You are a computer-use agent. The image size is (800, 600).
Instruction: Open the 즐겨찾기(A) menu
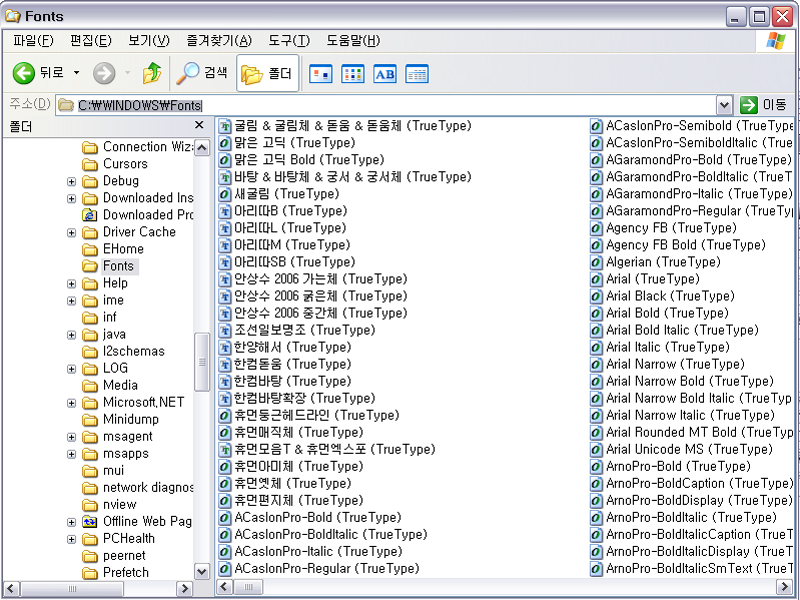coord(219,41)
